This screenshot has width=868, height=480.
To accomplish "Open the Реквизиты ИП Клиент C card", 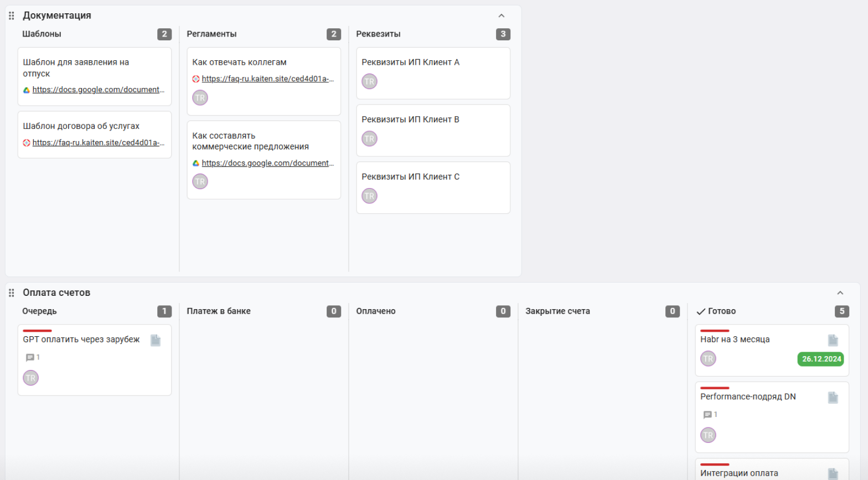I will coord(433,187).
